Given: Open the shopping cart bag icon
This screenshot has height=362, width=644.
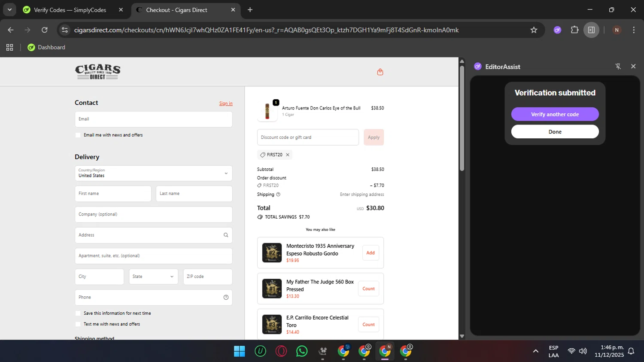Looking at the screenshot, I should [380, 72].
